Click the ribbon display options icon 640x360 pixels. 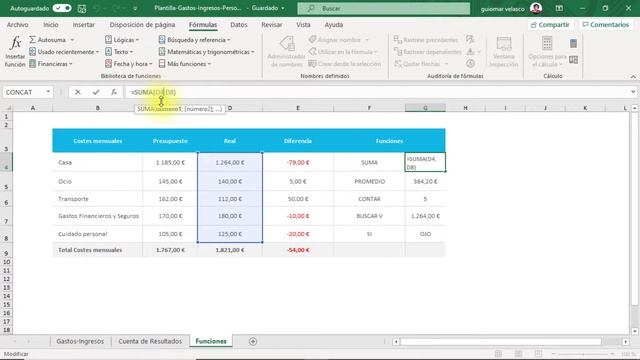[559, 8]
